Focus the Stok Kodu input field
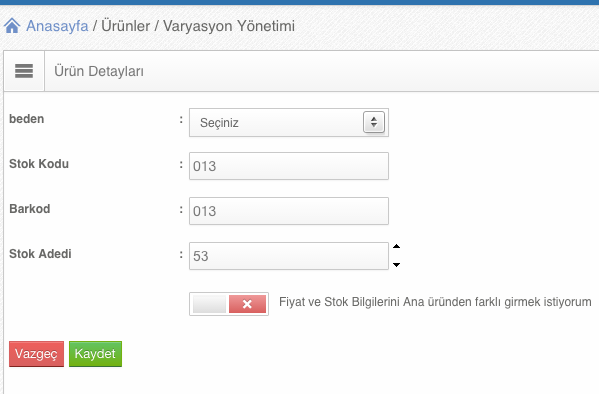 tap(289, 166)
